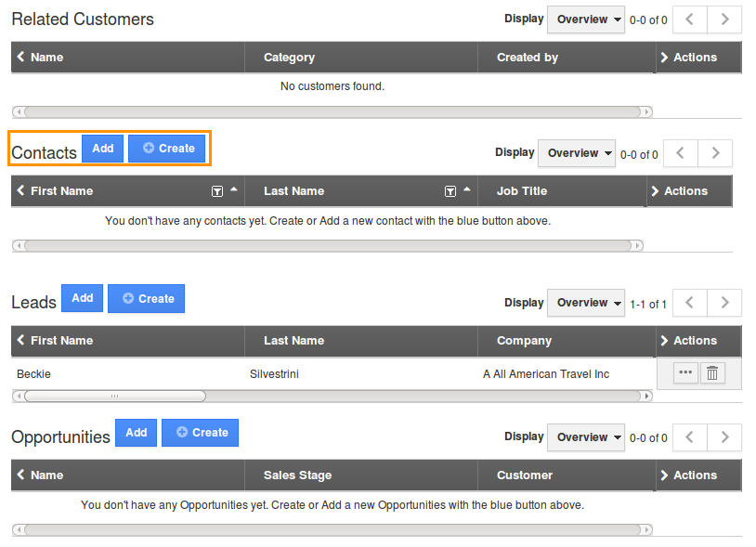756x547 pixels.
Task: Click Create button next to Leads
Action: tap(147, 299)
